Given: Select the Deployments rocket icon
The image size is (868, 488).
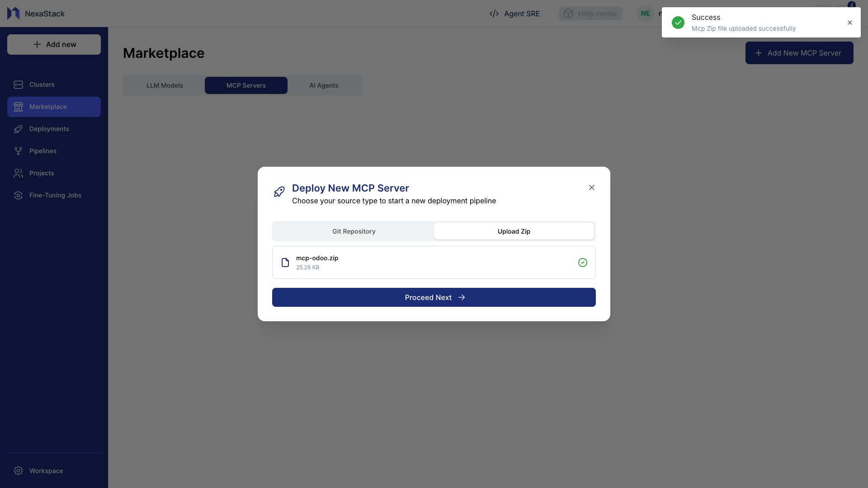Looking at the screenshot, I should [x=18, y=129].
